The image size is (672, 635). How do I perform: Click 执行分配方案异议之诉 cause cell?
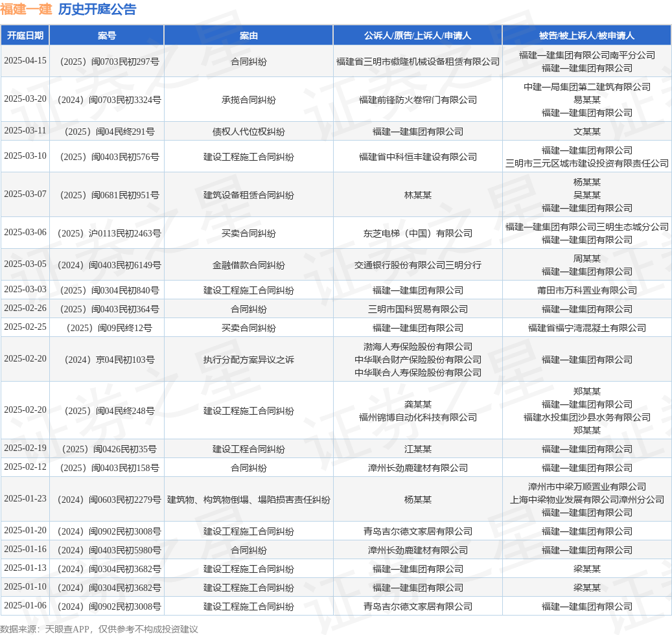coord(249,360)
